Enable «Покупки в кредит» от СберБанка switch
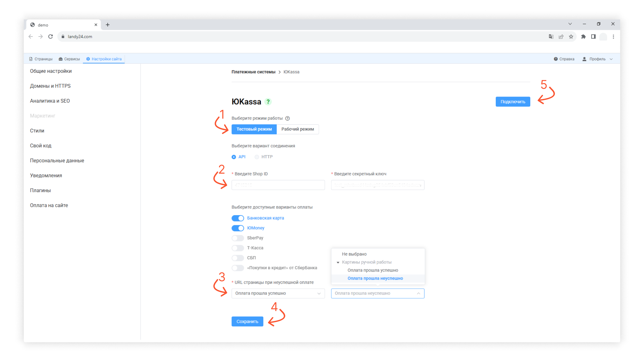Viewport: 644px width, 362px height. click(x=238, y=268)
